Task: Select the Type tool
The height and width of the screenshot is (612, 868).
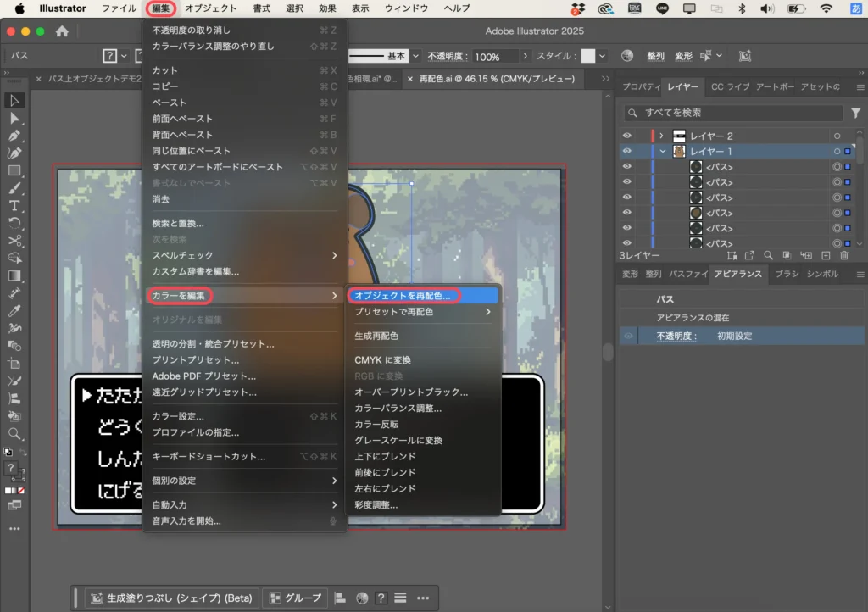Action: [14, 205]
